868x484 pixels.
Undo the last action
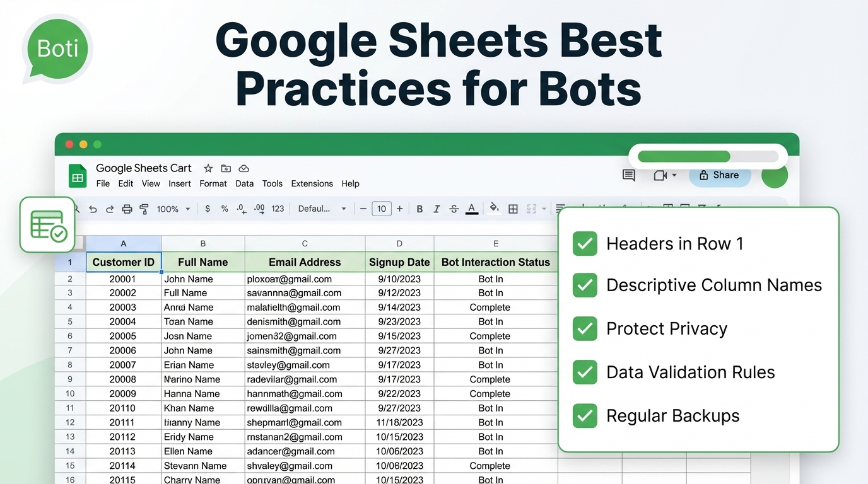[x=93, y=209]
